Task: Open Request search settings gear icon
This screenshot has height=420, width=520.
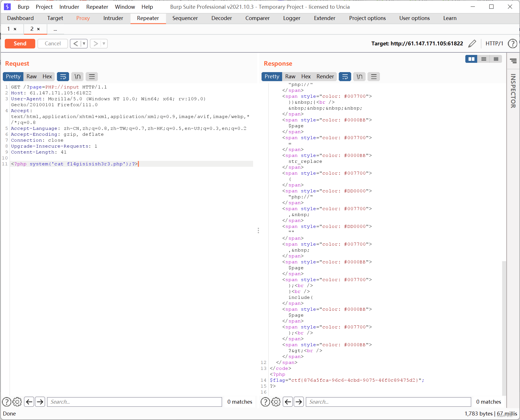Action: coord(17,402)
